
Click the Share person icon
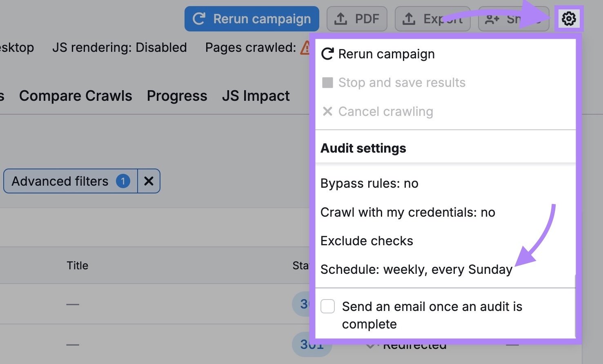click(491, 18)
